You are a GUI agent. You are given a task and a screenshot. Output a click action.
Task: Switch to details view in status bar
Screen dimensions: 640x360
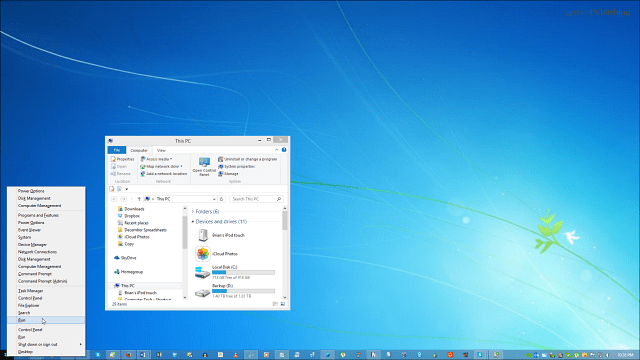275,304
